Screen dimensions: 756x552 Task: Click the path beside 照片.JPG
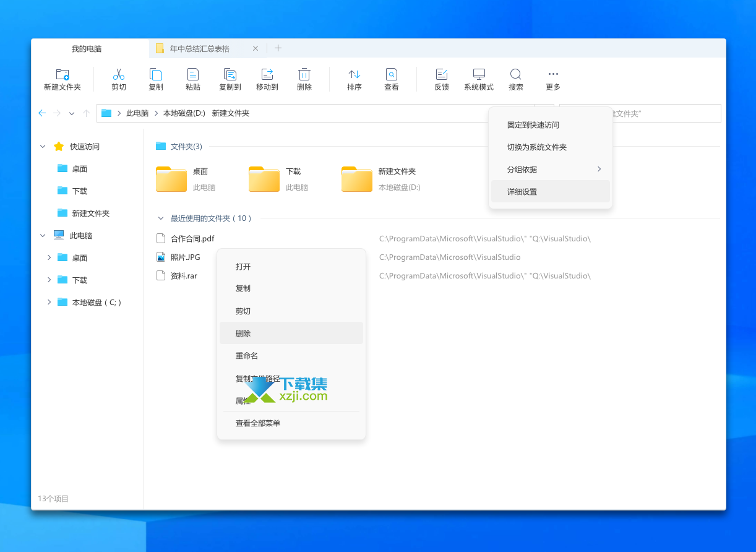point(450,257)
